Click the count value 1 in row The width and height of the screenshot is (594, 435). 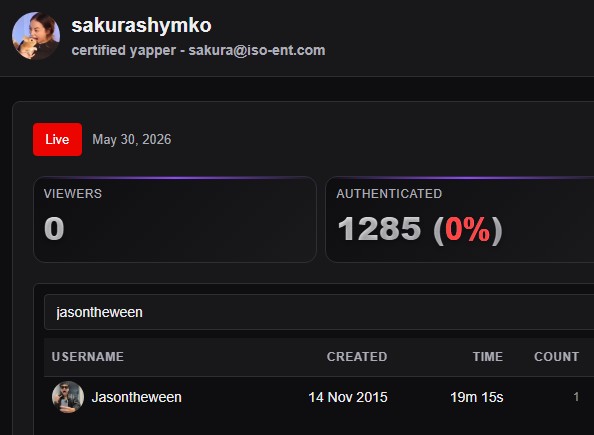(x=576, y=397)
